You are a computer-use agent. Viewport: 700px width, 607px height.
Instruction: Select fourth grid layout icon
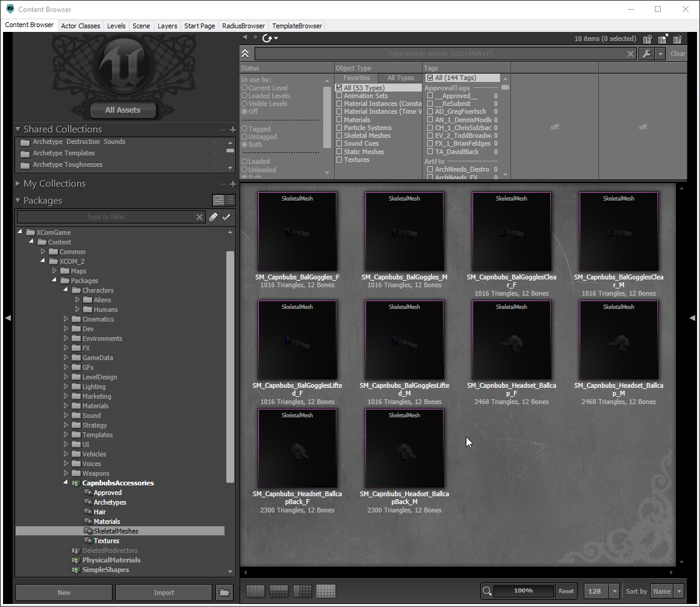click(x=326, y=591)
